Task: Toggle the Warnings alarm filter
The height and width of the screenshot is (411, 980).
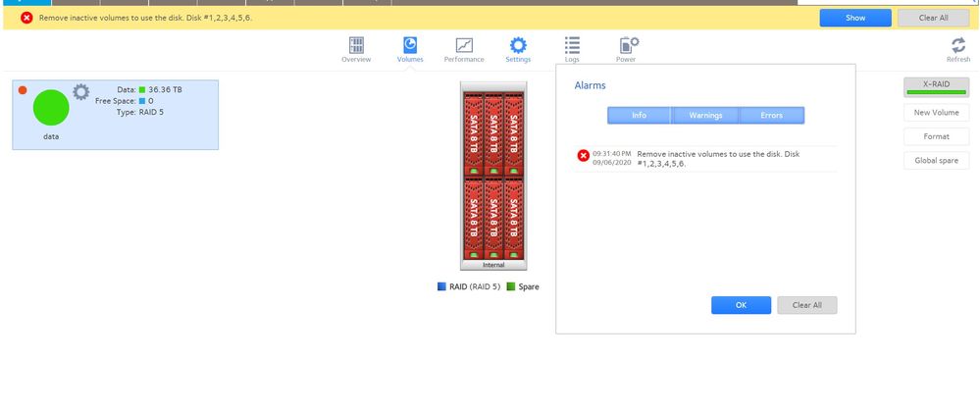Action: pyautogui.click(x=705, y=116)
